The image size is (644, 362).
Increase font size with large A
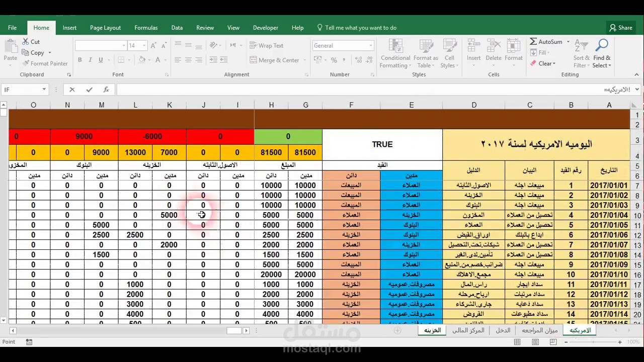coord(154,45)
